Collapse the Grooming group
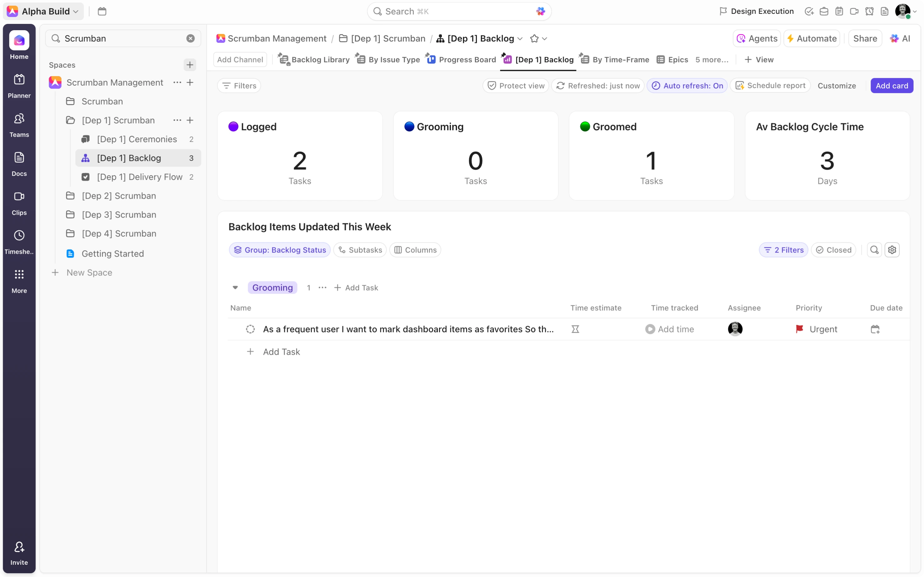The width and height of the screenshot is (924, 577). [x=235, y=287]
